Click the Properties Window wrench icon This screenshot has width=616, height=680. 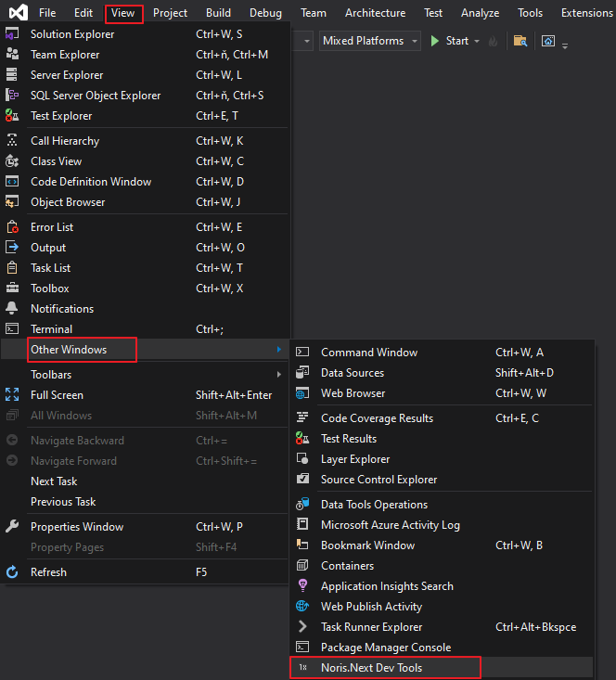coord(12,527)
